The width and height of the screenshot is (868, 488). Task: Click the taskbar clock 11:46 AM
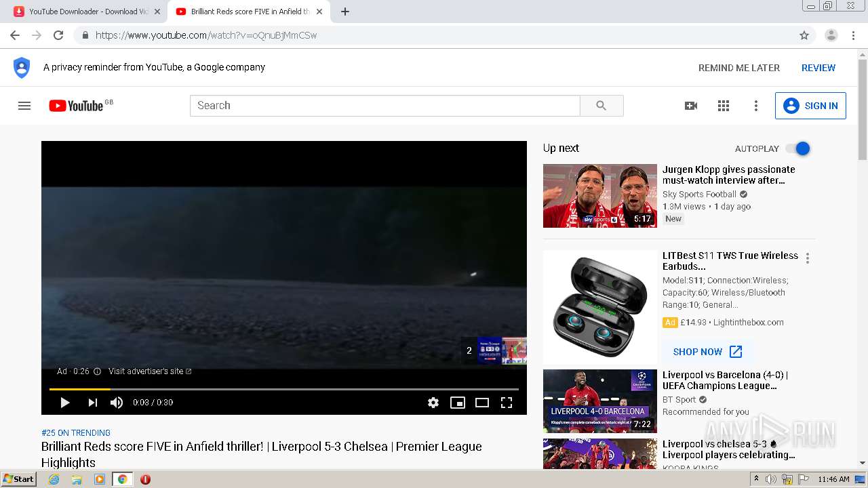pos(833,479)
